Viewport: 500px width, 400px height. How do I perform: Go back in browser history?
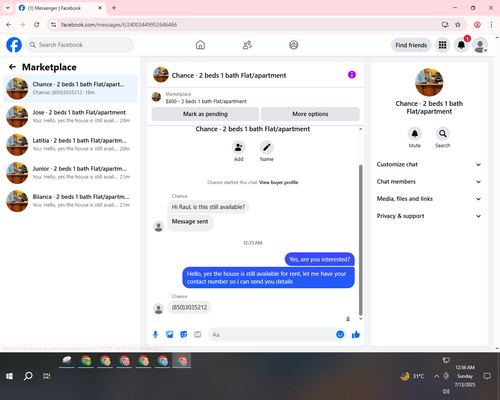(x=9, y=25)
